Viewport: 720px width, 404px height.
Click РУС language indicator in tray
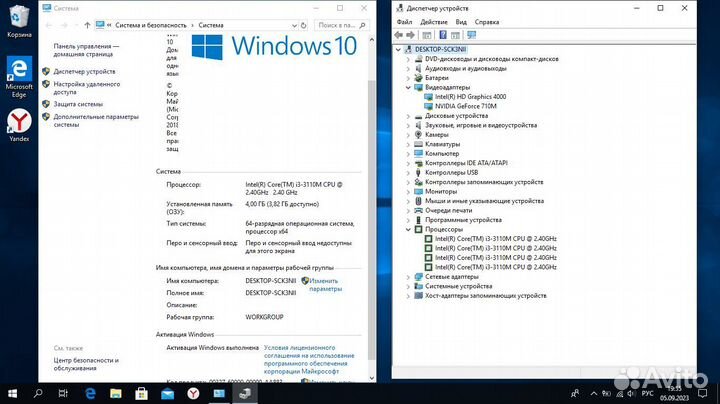coord(647,393)
